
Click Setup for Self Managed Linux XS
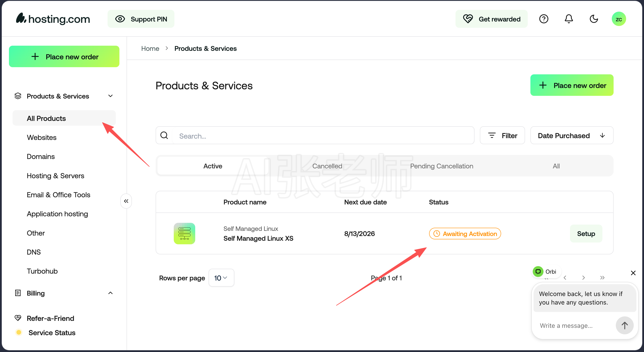586,234
